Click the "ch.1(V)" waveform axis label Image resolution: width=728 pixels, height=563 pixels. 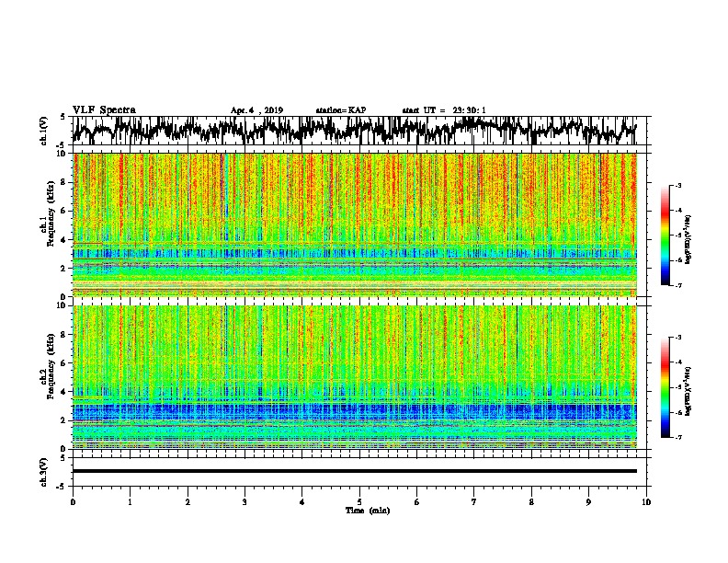[x=44, y=131]
